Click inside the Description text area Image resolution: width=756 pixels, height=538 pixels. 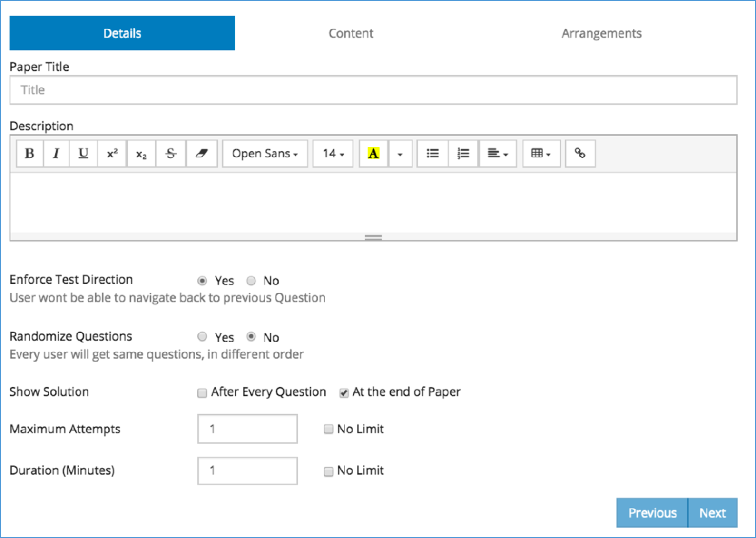point(373,202)
